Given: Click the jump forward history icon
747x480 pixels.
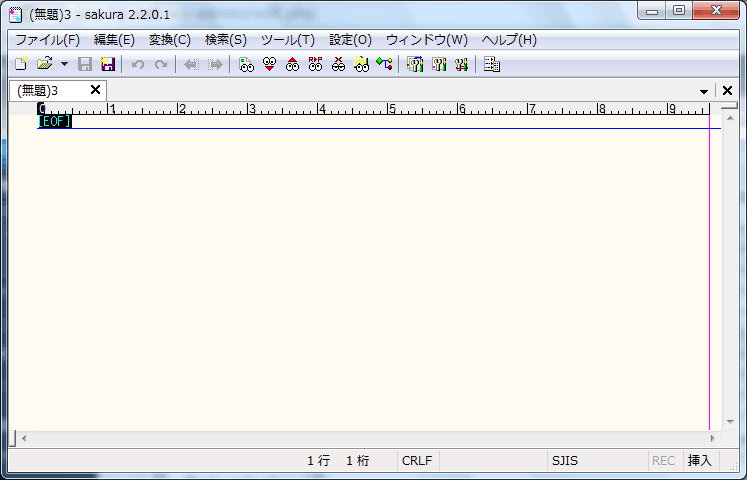Looking at the screenshot, I should 215,64.
